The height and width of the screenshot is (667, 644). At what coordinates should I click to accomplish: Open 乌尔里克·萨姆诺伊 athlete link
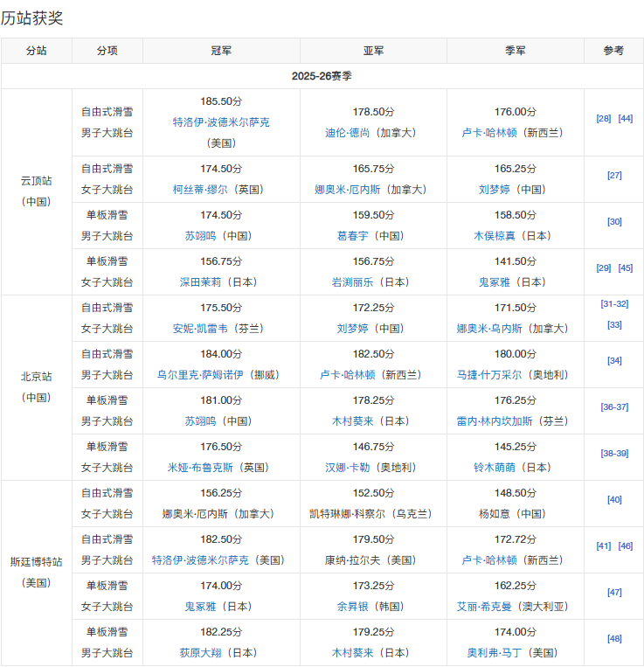point(200,375)
